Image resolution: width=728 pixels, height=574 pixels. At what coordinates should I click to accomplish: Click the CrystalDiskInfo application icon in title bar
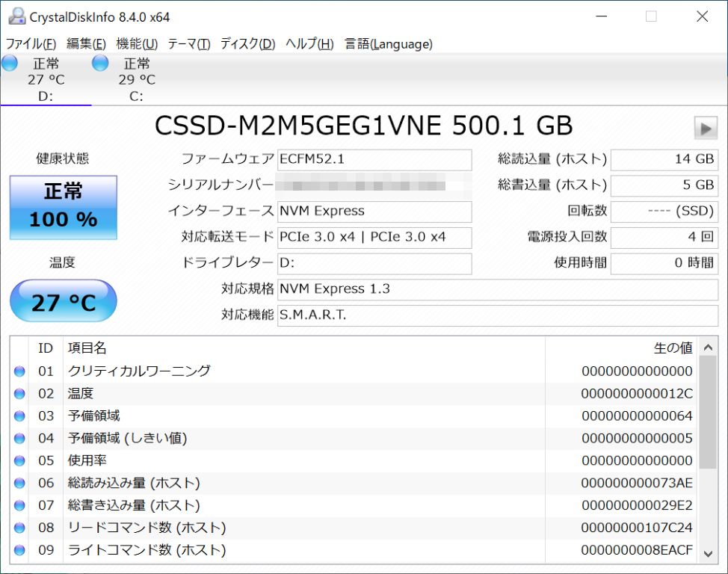[16, 16]
